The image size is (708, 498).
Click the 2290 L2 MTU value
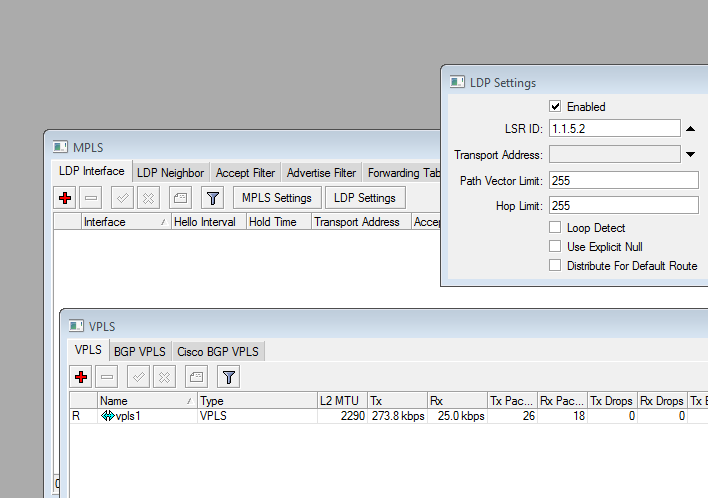[x=352, y=416]
